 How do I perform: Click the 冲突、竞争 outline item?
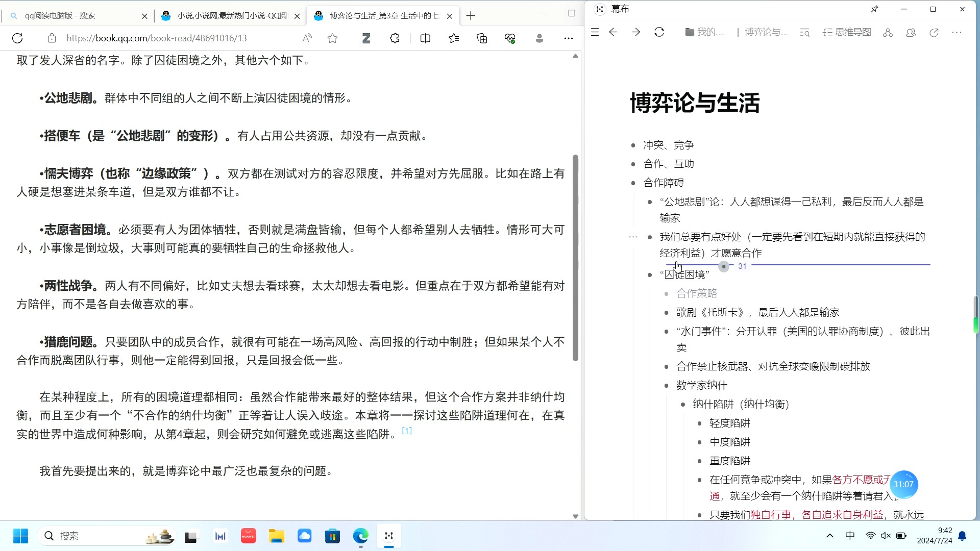pyautogui.click(x=669, y=145)
